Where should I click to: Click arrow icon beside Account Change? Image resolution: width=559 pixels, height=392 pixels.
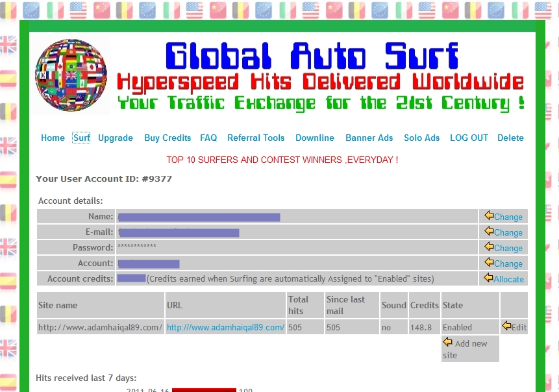[x=489, y=262]
